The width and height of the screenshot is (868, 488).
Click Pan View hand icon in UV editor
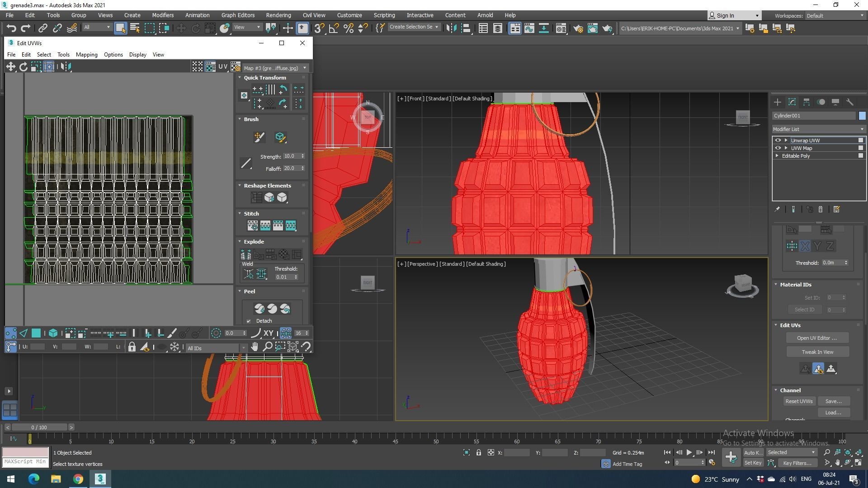[255, 347]
